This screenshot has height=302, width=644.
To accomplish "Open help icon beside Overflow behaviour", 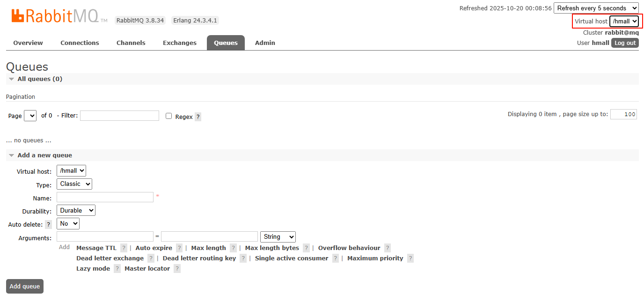I will [388, 248].
